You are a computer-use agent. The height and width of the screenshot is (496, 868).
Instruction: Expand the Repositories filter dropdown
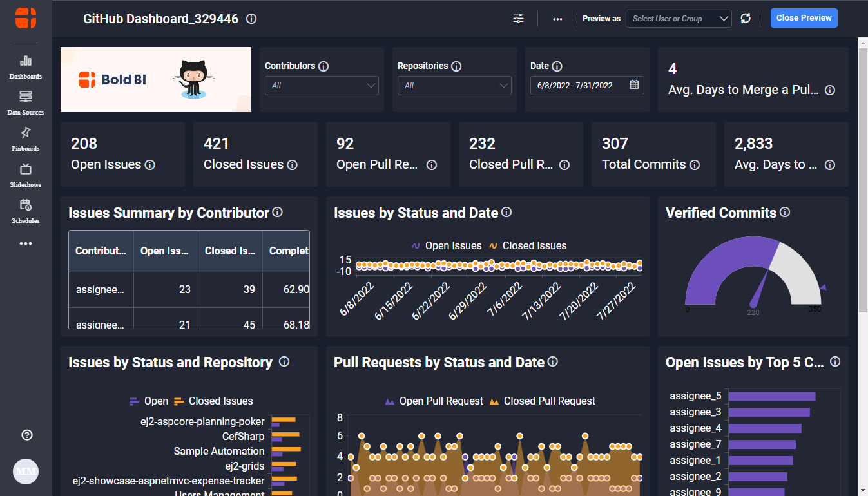(454, 86)
